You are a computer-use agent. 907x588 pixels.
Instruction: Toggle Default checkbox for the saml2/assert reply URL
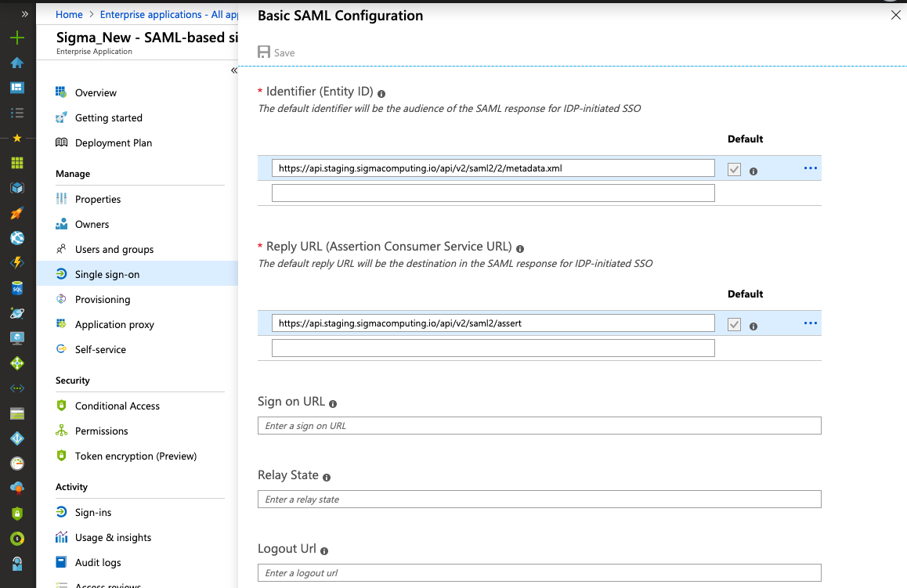pyautogui.click(x=734, y=324)
